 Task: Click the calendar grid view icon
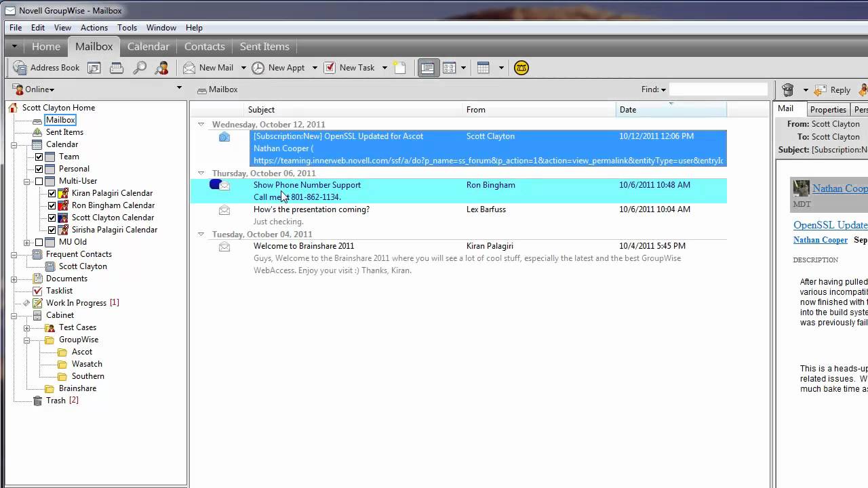tap(484, 68)
